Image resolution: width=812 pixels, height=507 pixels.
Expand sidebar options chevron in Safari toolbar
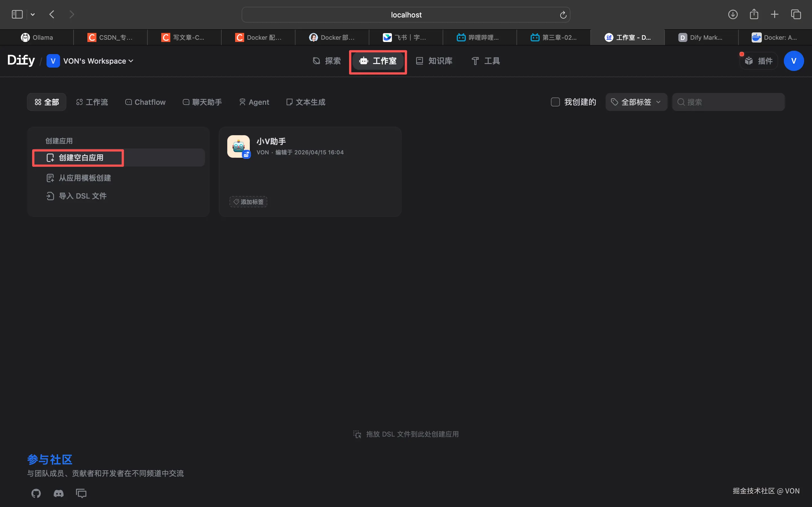[32, 14]
